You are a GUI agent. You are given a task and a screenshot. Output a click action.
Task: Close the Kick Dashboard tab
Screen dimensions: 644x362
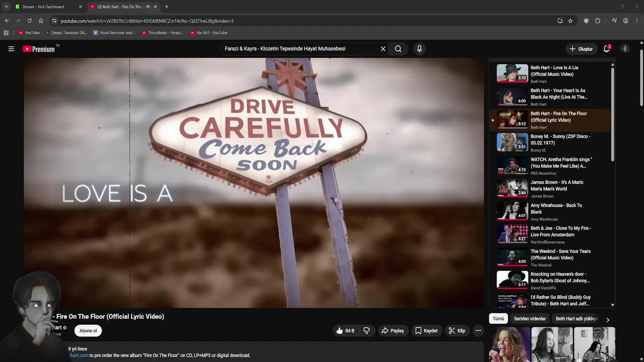80,7
